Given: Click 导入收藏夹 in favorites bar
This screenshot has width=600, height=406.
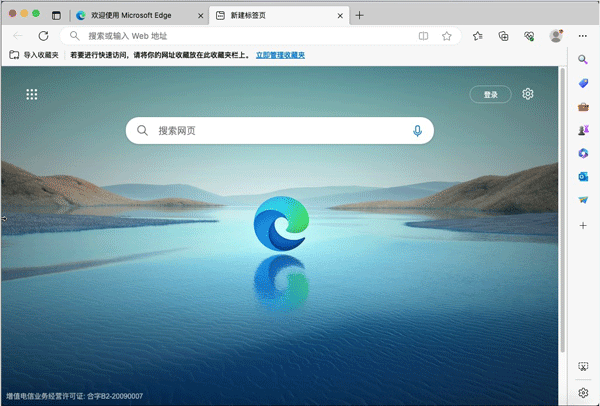Looking at the screenshot, I should point(34,55).
